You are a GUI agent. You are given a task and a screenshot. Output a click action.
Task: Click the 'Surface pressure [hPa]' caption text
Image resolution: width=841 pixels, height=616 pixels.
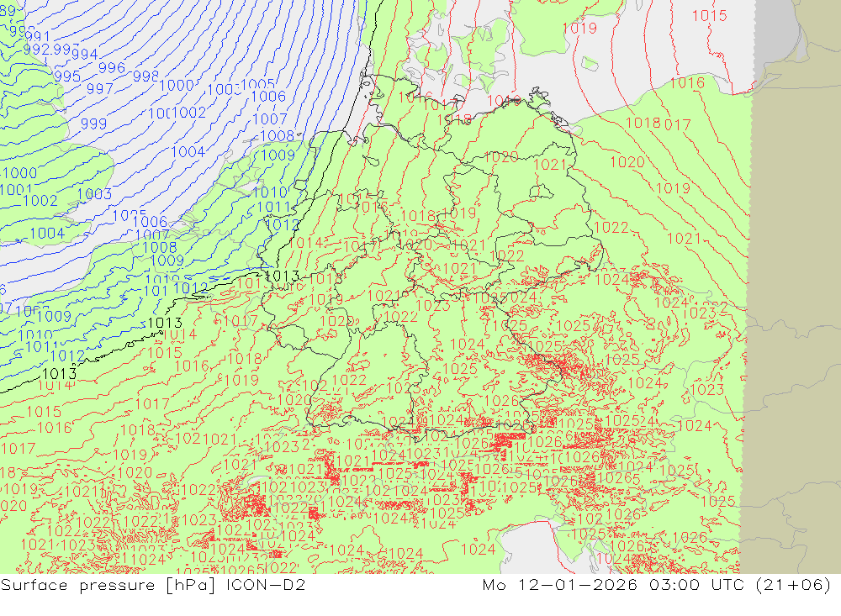coord(108,585)
